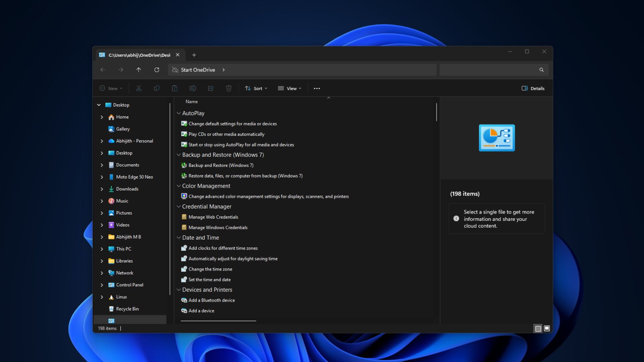This screenshot has width=644, height=362.
Task: Switch to details list view icon in status bar
Action: (538, 328)
